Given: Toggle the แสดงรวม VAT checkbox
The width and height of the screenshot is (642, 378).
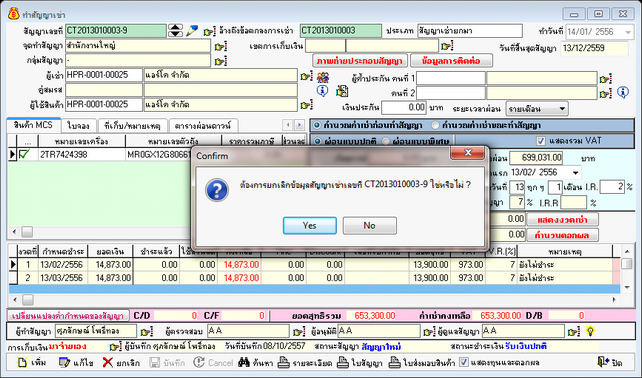Looking at the screenshot, I should point(541,141).
